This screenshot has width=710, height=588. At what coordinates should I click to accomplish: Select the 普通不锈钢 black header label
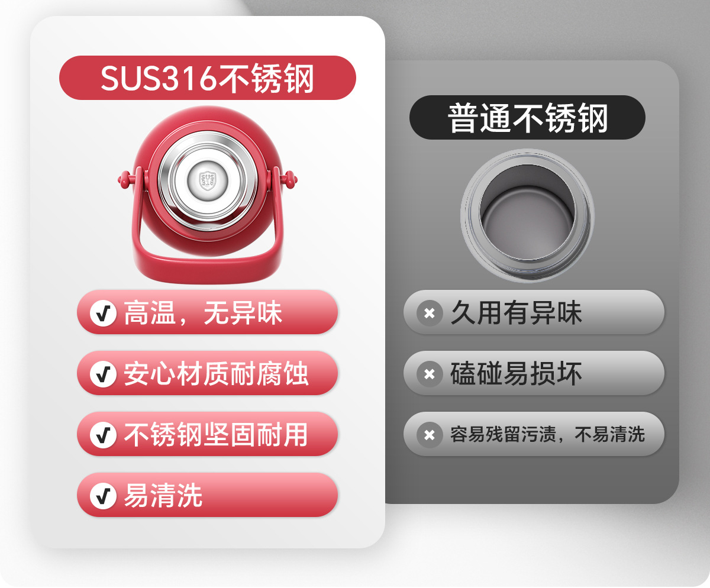527,118
